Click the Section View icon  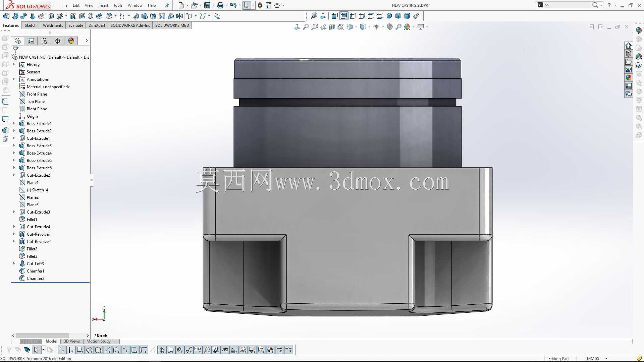[332, 27]
